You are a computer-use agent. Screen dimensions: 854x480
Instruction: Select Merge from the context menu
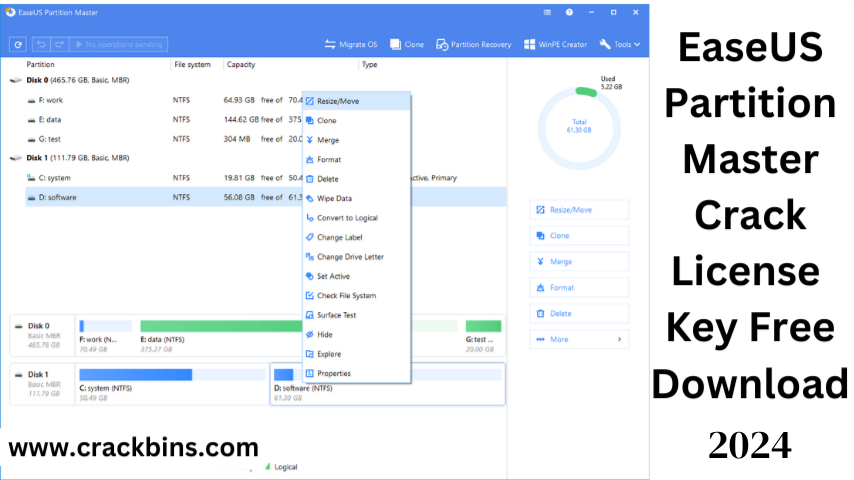356,140
